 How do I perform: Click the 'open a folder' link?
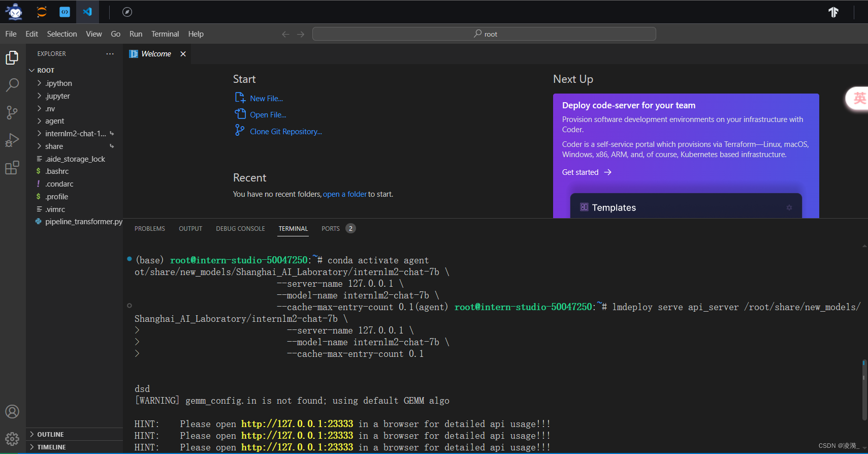tap(344, 194)
